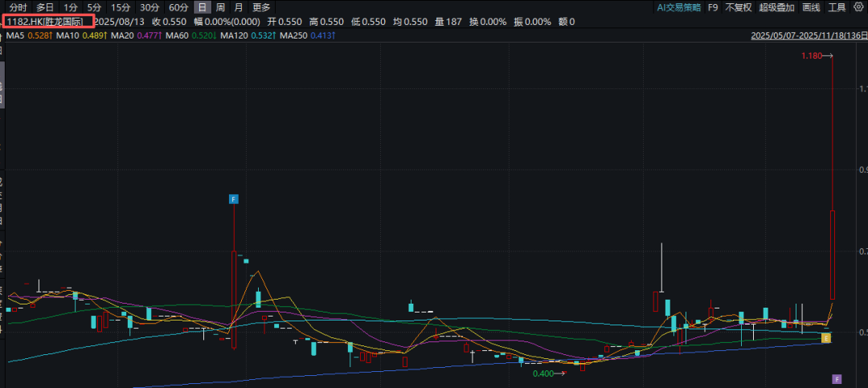
Task: Select the 0.400 low price label
Action: click(544, 374)
